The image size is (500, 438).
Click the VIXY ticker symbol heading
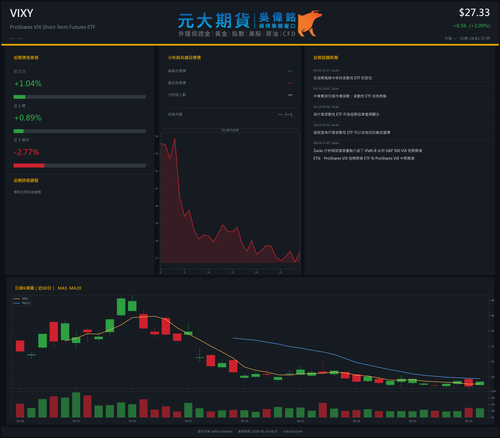coord(22,13)
